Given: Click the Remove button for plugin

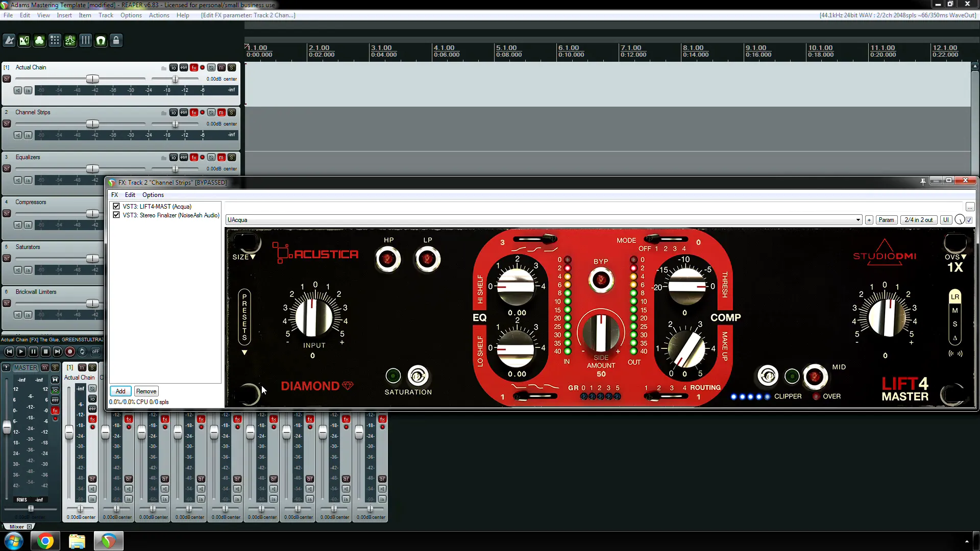Looking at the screenshot, I should pyautogui.click(x=145, y=391).
